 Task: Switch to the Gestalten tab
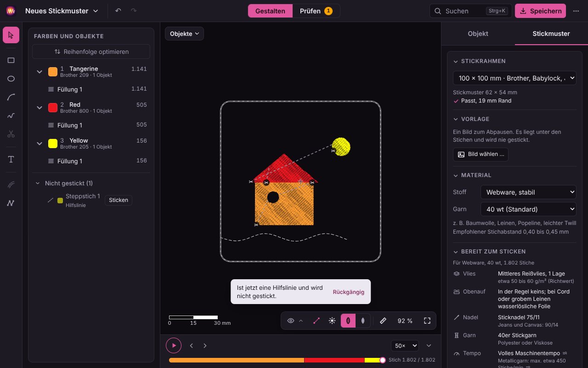[x=270, y=11]
